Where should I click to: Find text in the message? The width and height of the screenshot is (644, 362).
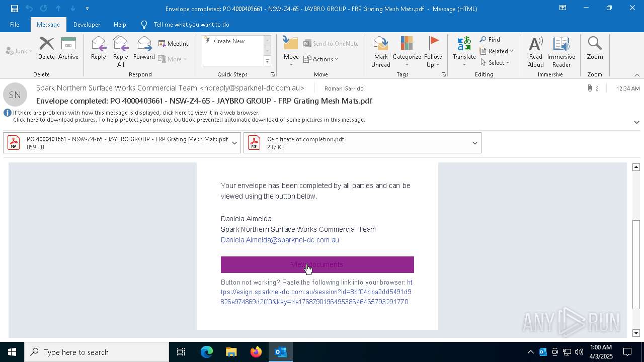(490, 39)
